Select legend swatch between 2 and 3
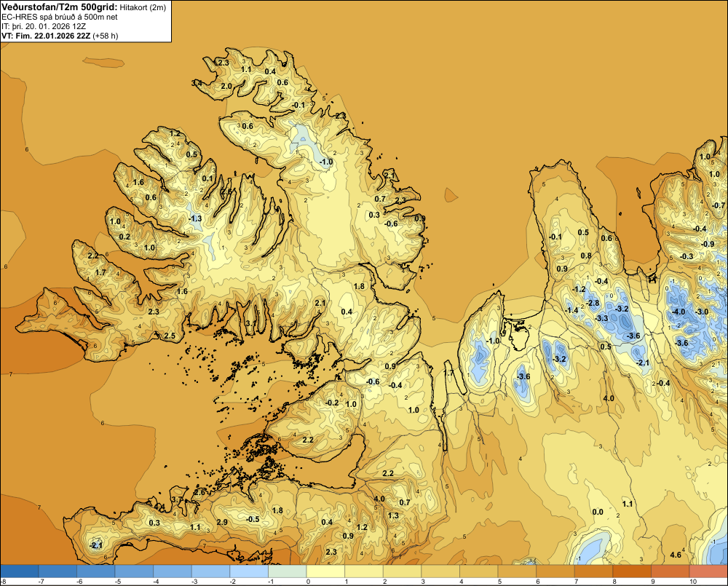 coord(402,571)
